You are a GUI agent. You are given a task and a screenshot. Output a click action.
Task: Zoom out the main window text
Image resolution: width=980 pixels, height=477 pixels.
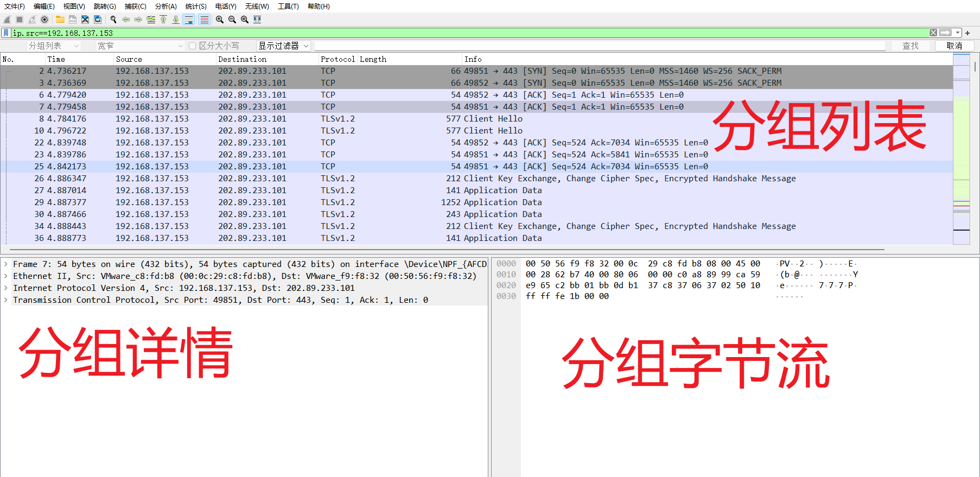click(x=232, y=20)
